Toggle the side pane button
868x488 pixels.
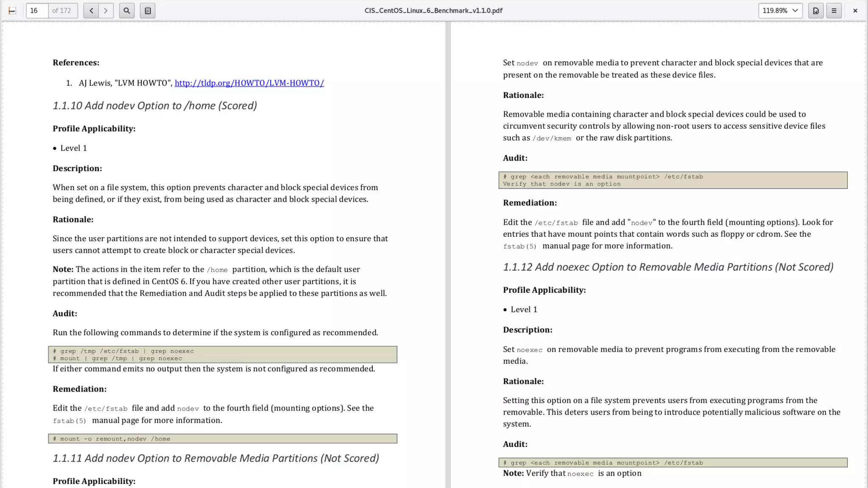click(x=12, y=11)
